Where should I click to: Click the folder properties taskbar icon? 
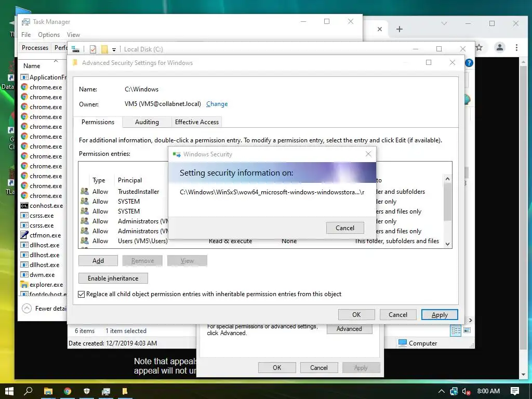coord(125,391)
